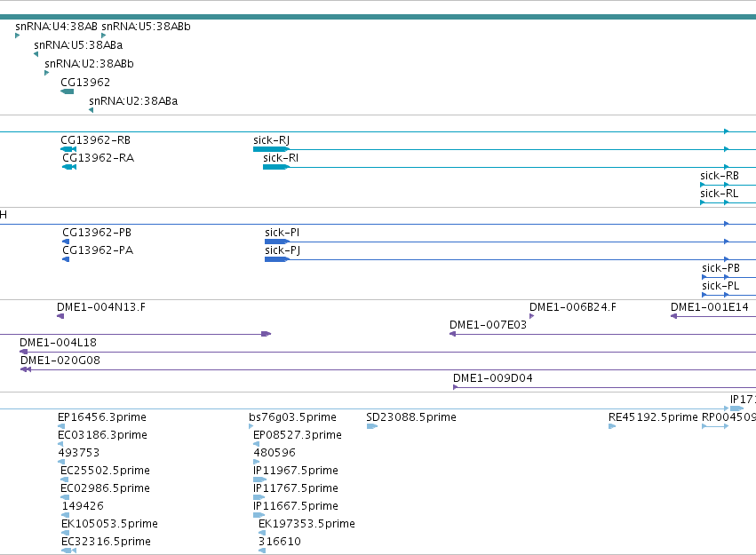Click the snRNA:U2:38ABa gene label
756x555 pixels.
[x=133, y=101]
